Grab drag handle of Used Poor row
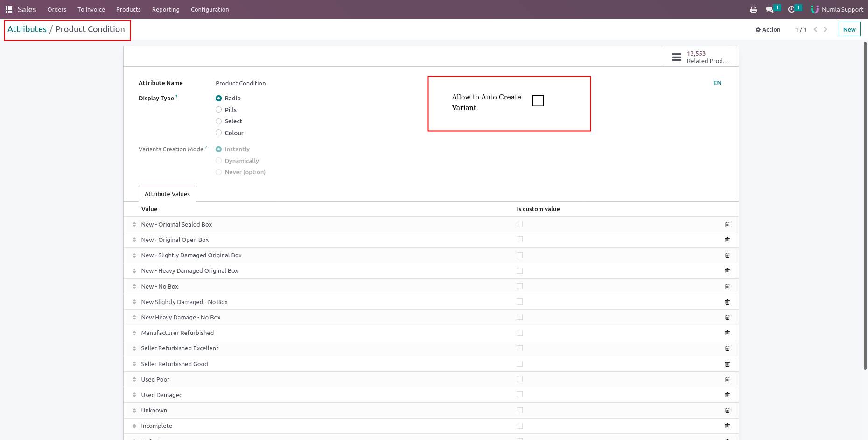Viewport: 868px width, 440px height. click(134, 380)
